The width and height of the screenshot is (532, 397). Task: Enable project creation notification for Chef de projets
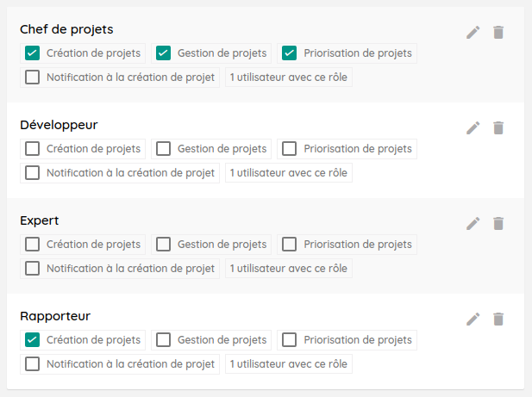click(x=33, y=78)
